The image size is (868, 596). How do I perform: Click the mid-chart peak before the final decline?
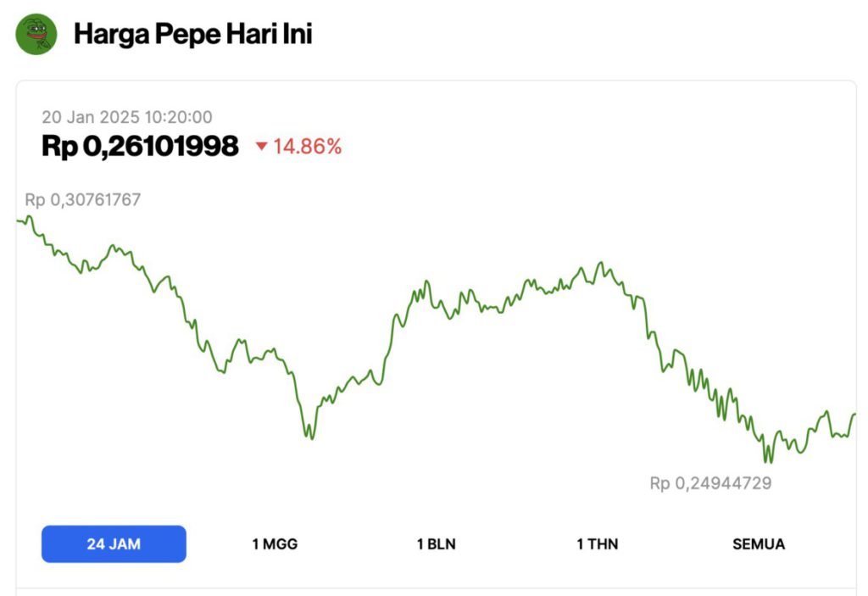600,264
